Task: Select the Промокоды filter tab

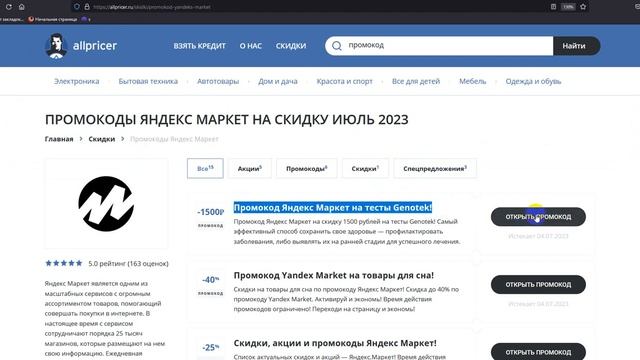Action: click(x=307, y=168)
